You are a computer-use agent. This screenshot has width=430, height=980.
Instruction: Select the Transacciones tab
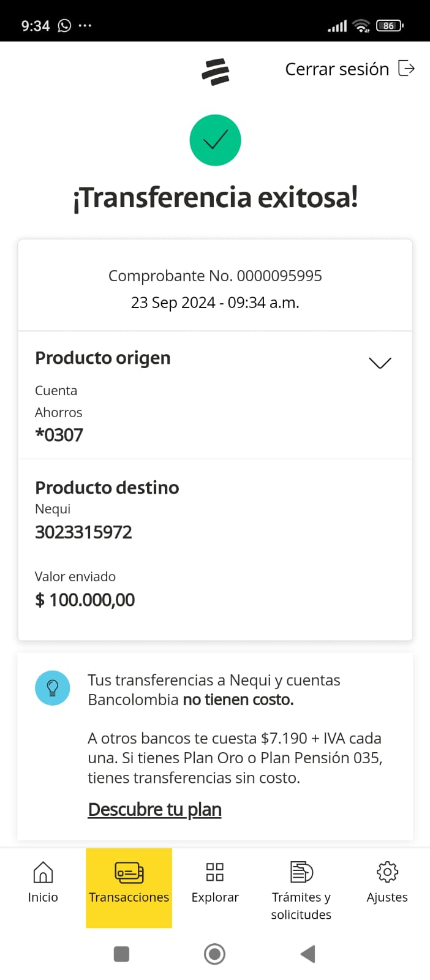(129, 887)
